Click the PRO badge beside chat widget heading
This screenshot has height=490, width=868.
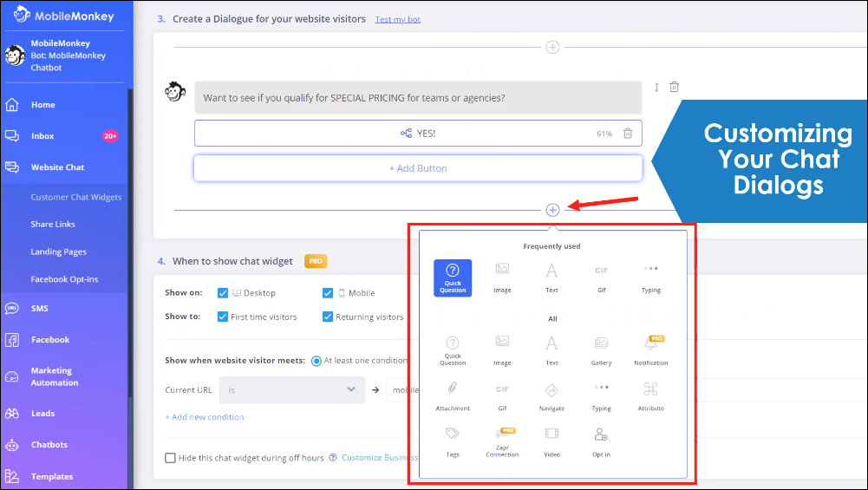pos(316,261)
